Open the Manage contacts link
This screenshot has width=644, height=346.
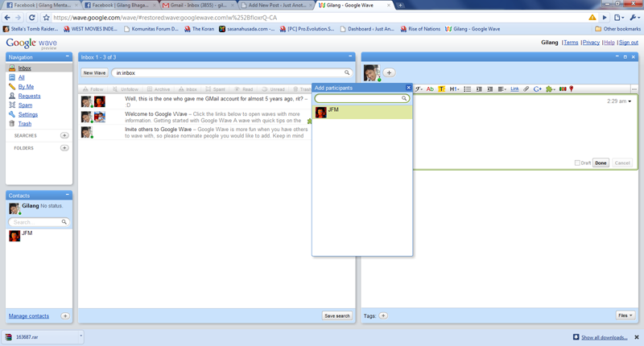point(29,316)
